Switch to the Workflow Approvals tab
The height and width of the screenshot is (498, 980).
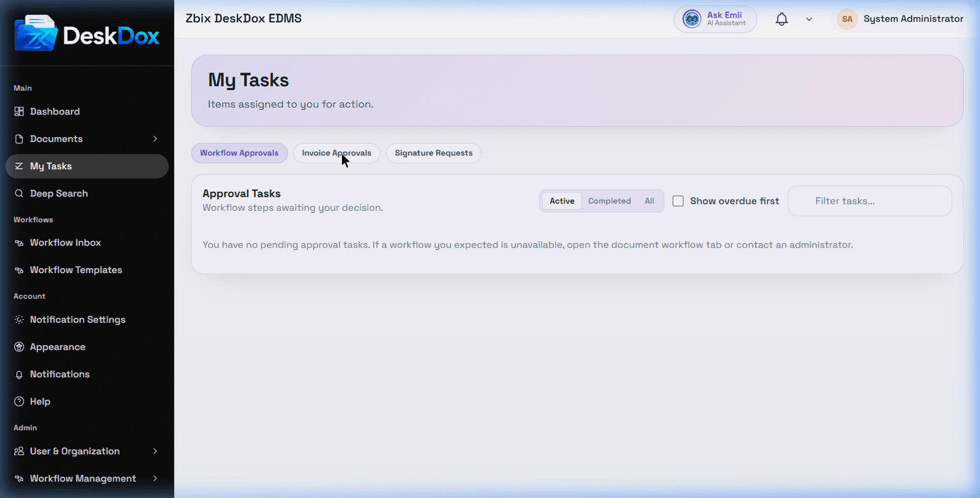click(x=240, y=153)
